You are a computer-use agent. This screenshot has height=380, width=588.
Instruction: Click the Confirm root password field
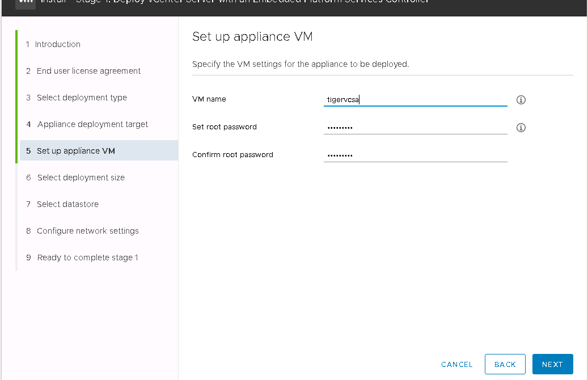pos(415,155)
